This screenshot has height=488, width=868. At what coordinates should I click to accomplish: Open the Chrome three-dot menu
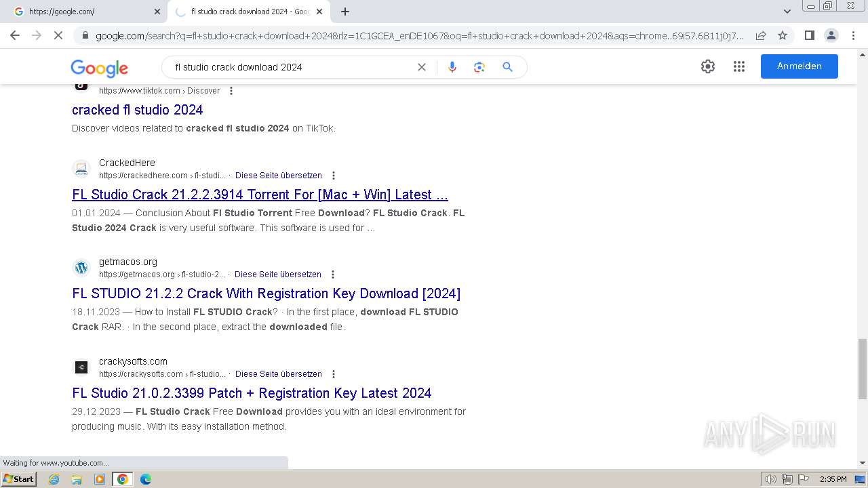[x=853, y=35]
